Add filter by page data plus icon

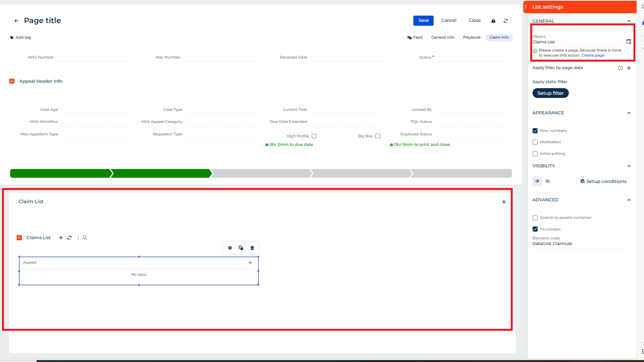629,68
